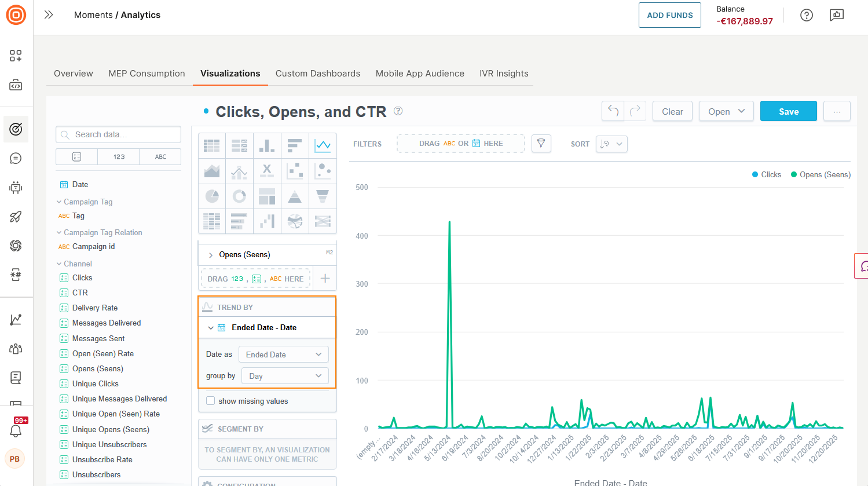Pick the table visualization type

[x=211, y=145]
